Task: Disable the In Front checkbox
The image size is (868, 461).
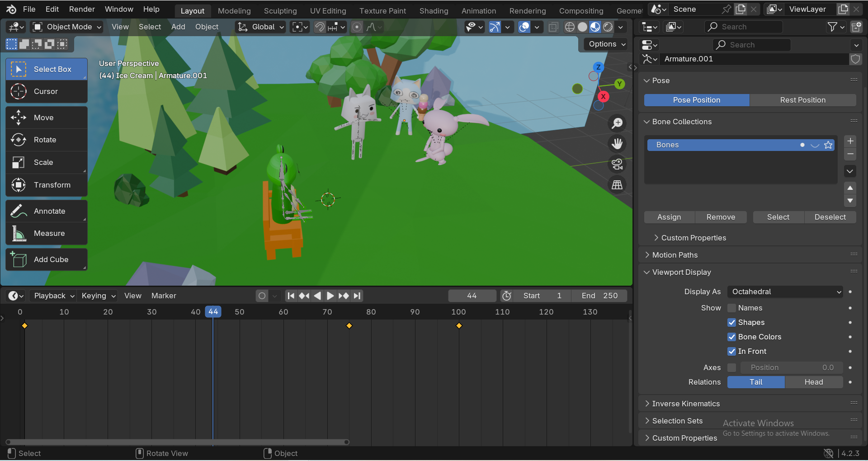Action: click(x=731, y=352)
